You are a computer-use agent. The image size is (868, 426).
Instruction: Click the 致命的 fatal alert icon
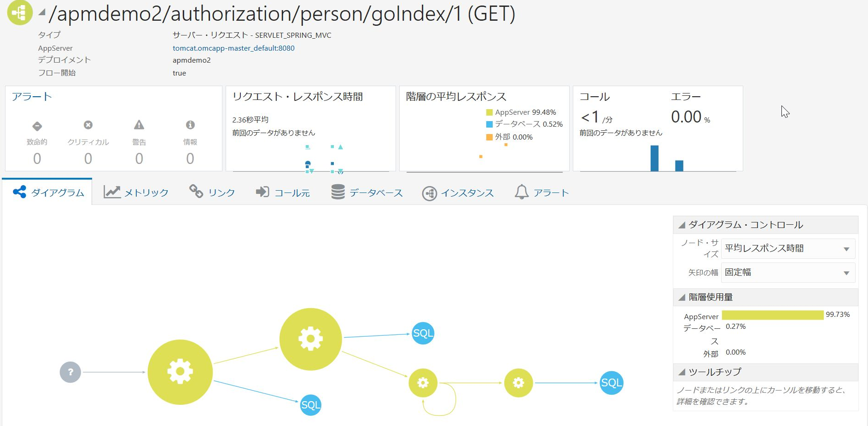(x=37, y=126)
